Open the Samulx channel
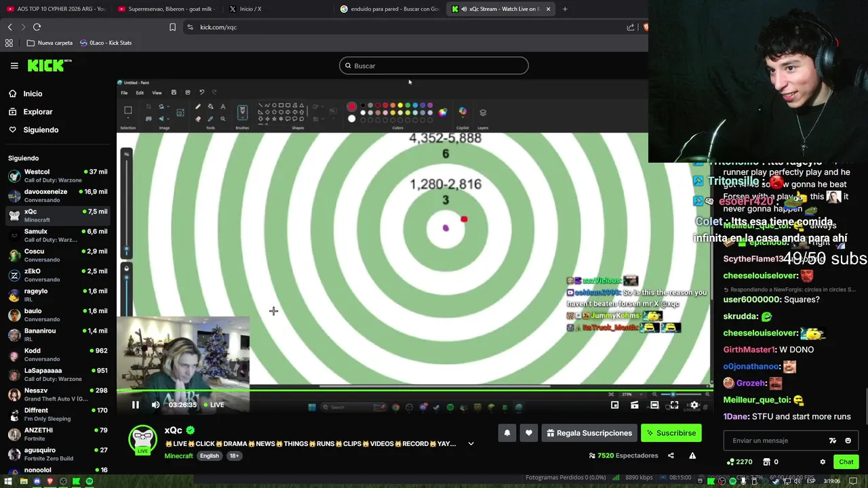The width and height of the screenshot is (868, 488). coord(58,235)
